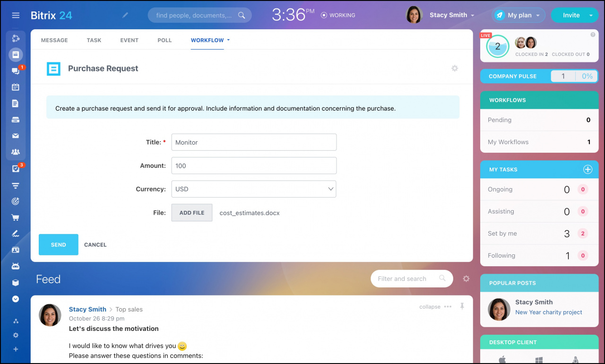Click the pencil edit icon beside the Bitrix 24 logo

125,15
